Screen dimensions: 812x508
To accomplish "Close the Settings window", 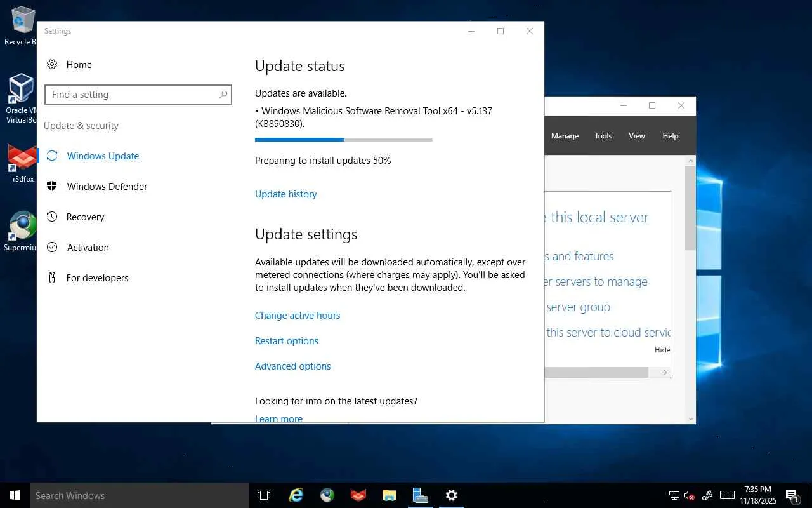I will [x=530, y=31].
